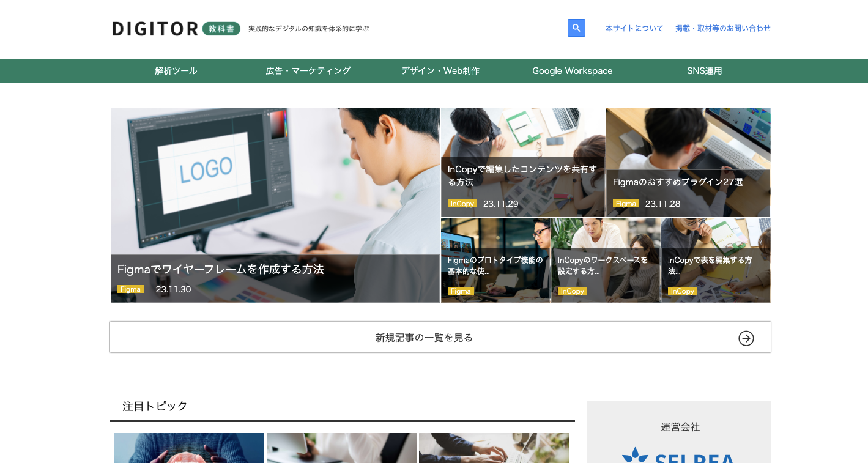Click the DIGITOR 教科書 site logo

176,29
